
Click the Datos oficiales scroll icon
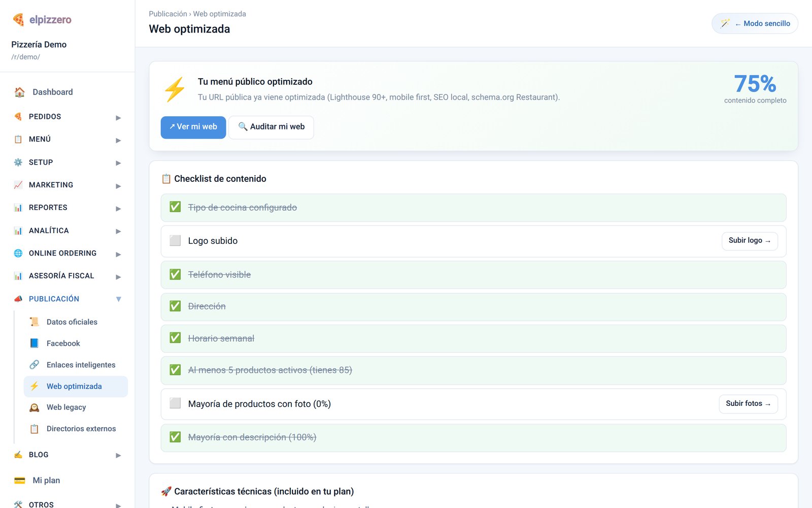[x=35, y=322]
